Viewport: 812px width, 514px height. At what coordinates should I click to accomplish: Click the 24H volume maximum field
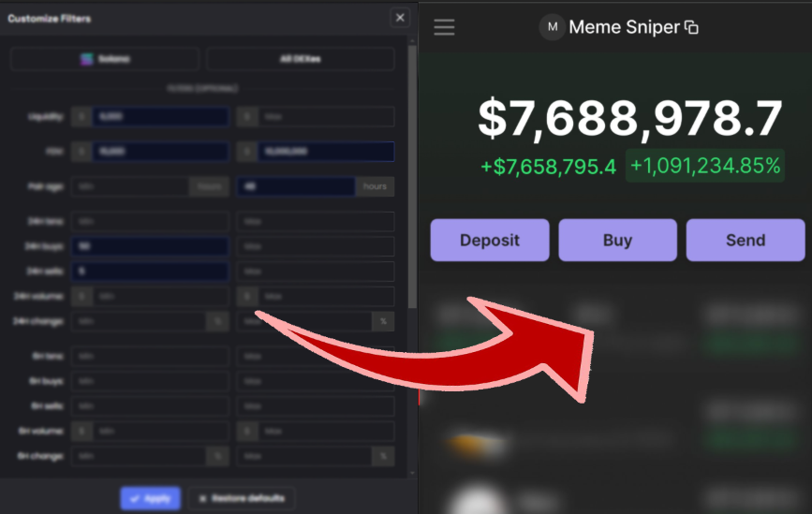pyautogui.click(x=326, y=297)
